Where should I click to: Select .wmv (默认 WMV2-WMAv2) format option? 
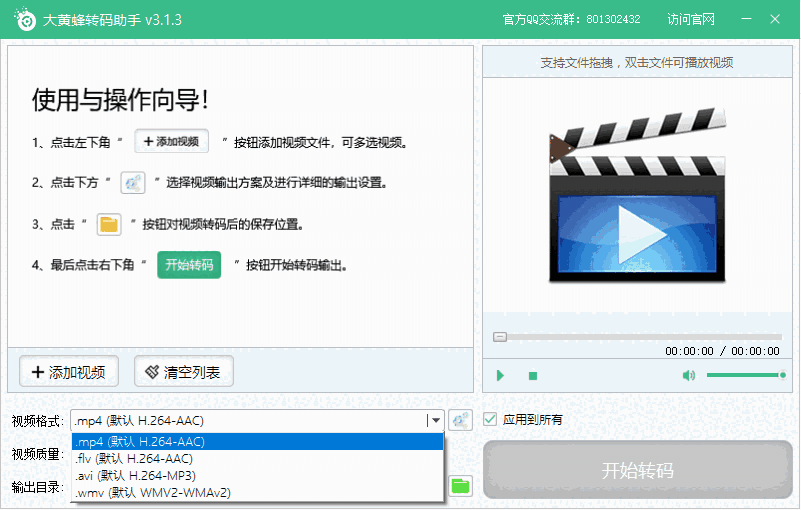coord(257,492)
